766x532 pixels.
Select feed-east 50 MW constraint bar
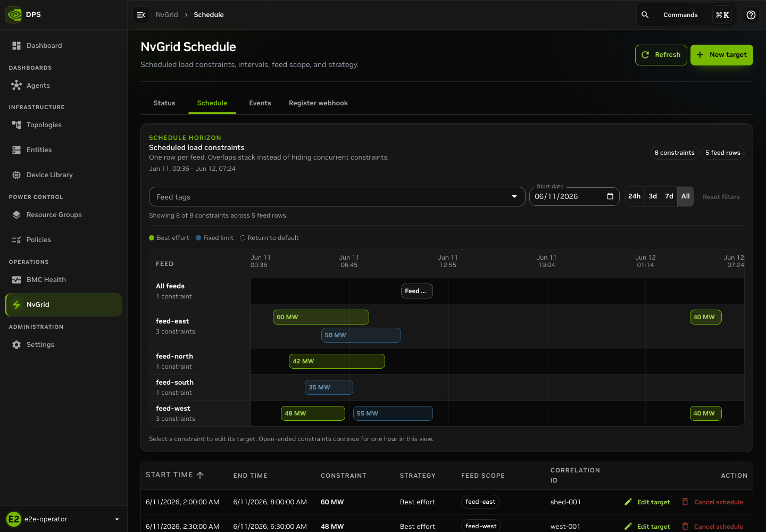[x=361, y=335]
